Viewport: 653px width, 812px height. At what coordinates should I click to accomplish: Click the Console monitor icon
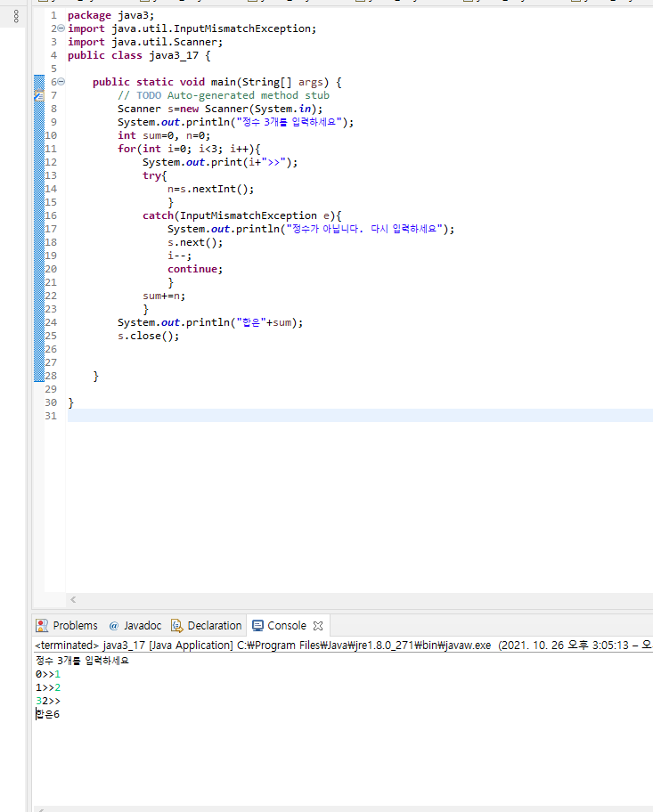tap(257, 626)
